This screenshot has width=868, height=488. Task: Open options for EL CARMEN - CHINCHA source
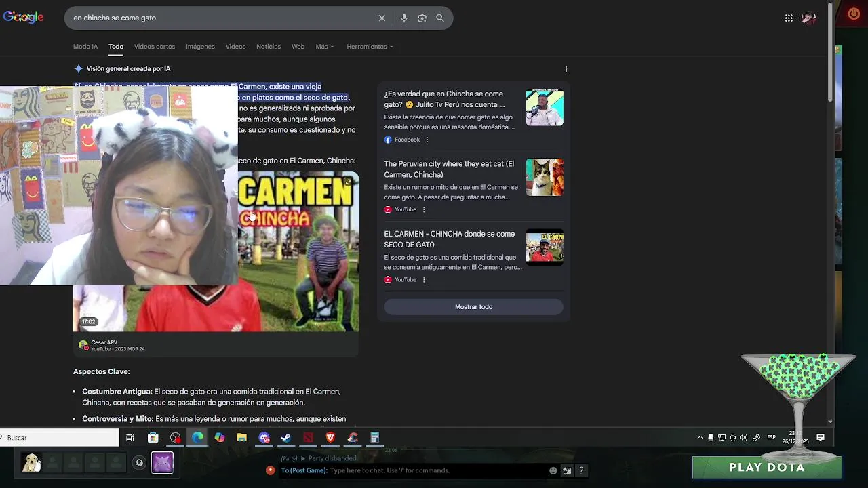(x=424, y=279)
